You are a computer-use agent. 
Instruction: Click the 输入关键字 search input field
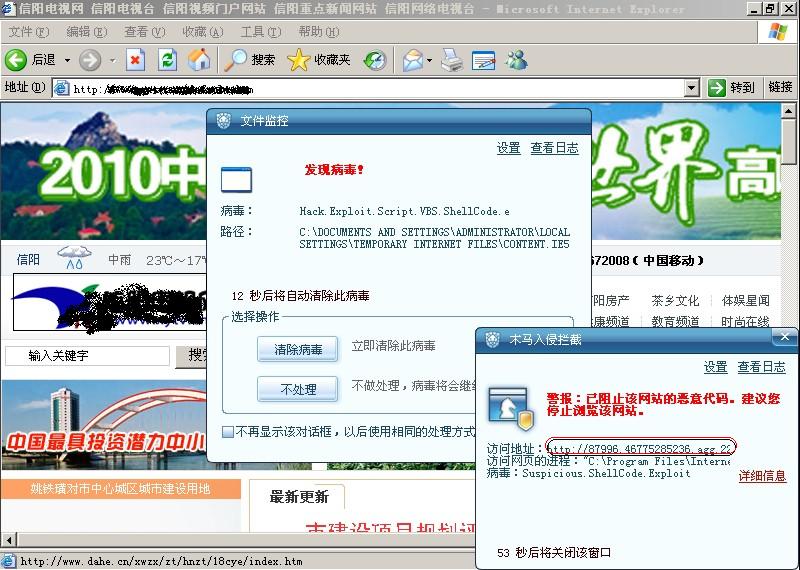point(87,356)
